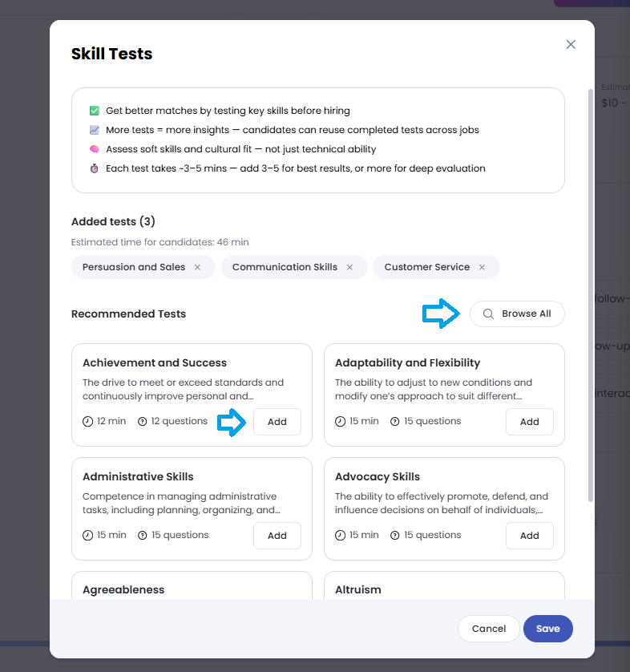Click the clock icon on Achievement and Success
This screenshot has width=630, height=672.
(x=88, y=421)
